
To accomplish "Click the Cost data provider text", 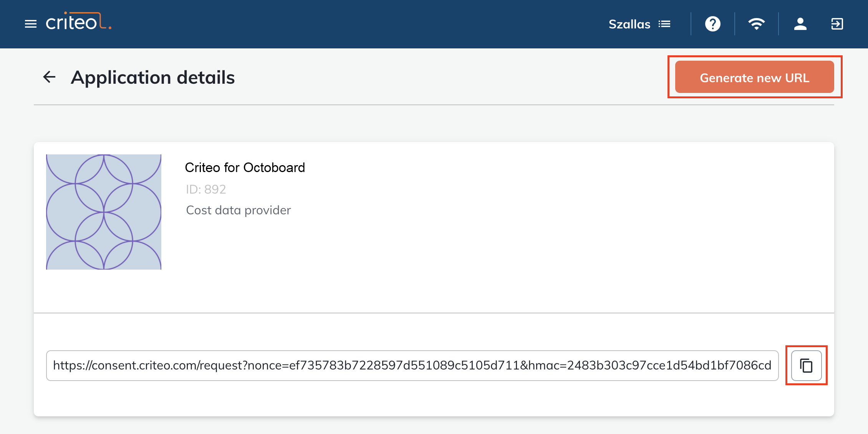I will [239, 210].
